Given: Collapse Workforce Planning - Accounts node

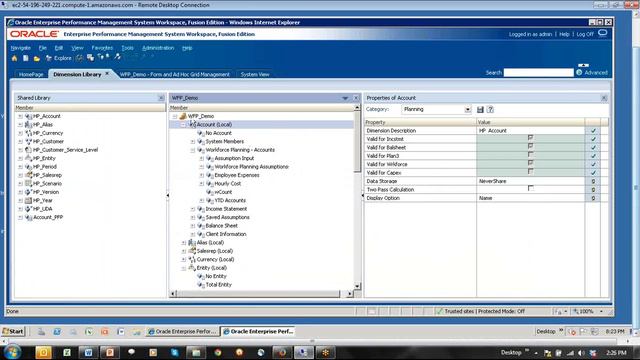Looking at the screenshot, I should 193,150.
